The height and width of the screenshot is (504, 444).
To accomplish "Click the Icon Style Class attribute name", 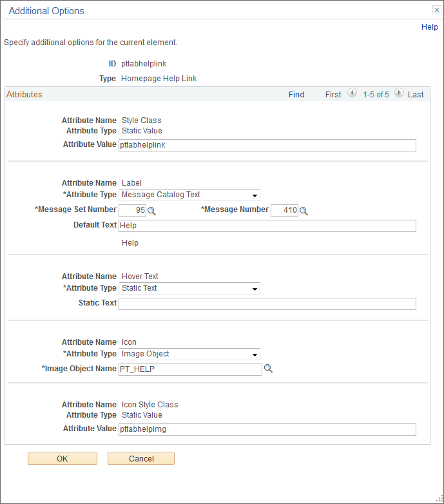I will [x=150, y=405].
